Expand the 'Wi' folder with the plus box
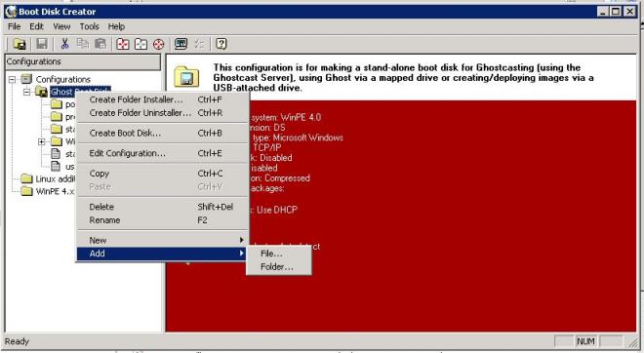 [42, 142]
